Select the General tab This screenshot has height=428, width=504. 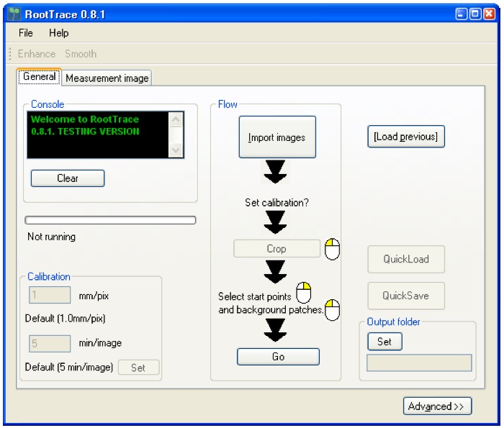coord(40,77)
